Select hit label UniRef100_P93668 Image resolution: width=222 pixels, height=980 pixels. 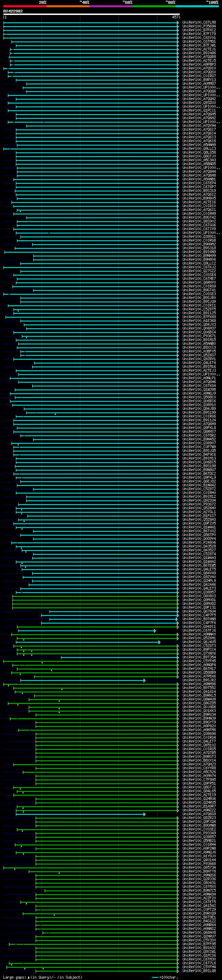pyautogui.click(x=199, y=864)
